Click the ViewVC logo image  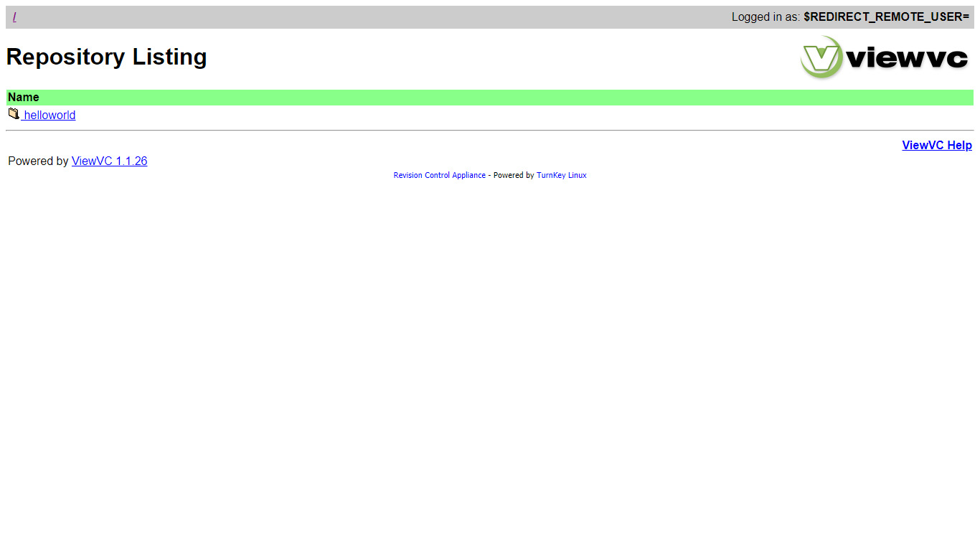(885, 57)
